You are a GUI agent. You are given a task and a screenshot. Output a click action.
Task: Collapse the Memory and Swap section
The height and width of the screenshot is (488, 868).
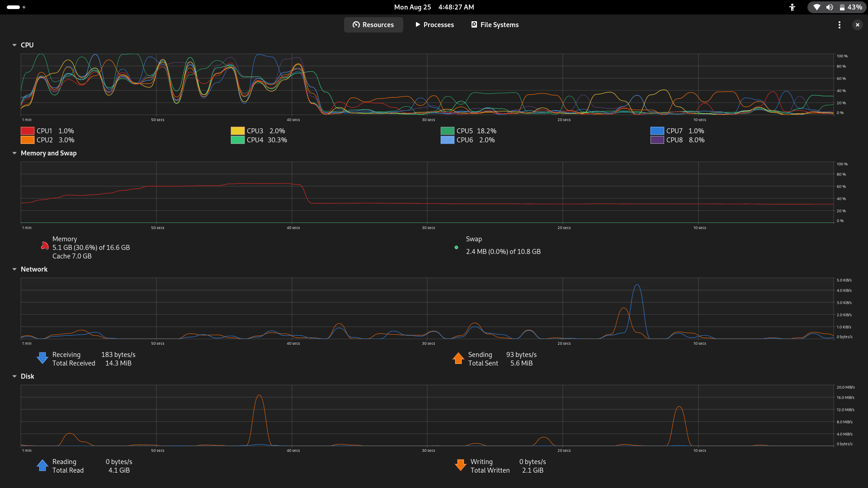click(x=14, y=153)
